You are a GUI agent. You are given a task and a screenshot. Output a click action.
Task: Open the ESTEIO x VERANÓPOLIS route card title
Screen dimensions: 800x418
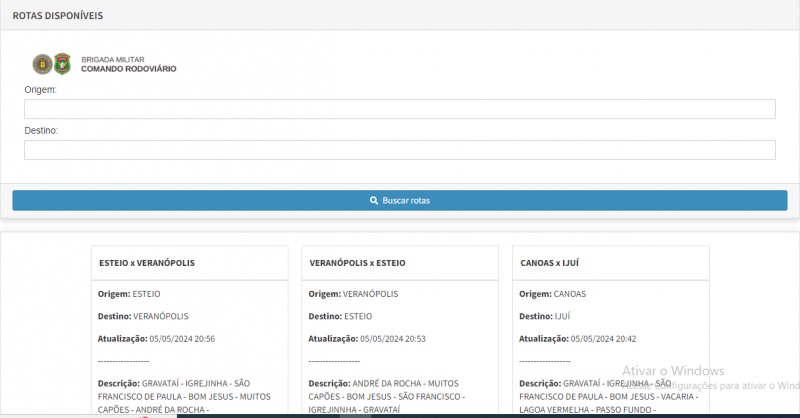point(147,263)
